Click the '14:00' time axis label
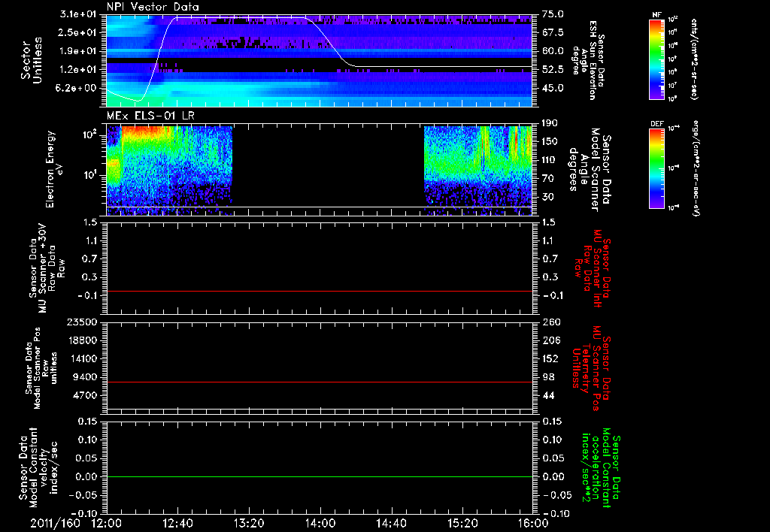The height and width of the screenshot is (532, 770). click(x=320, y=523)
